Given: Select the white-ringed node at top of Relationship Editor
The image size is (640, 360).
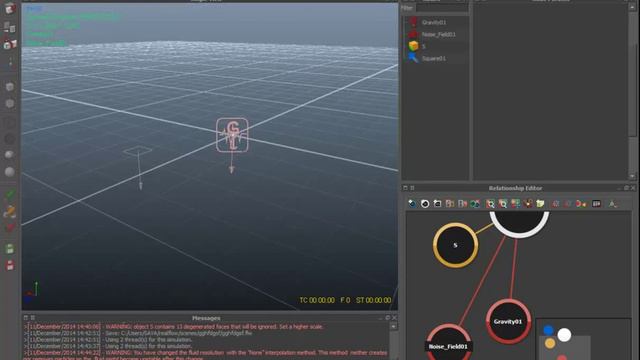Looking at the screenshot, I should click(x=519, y=224).
